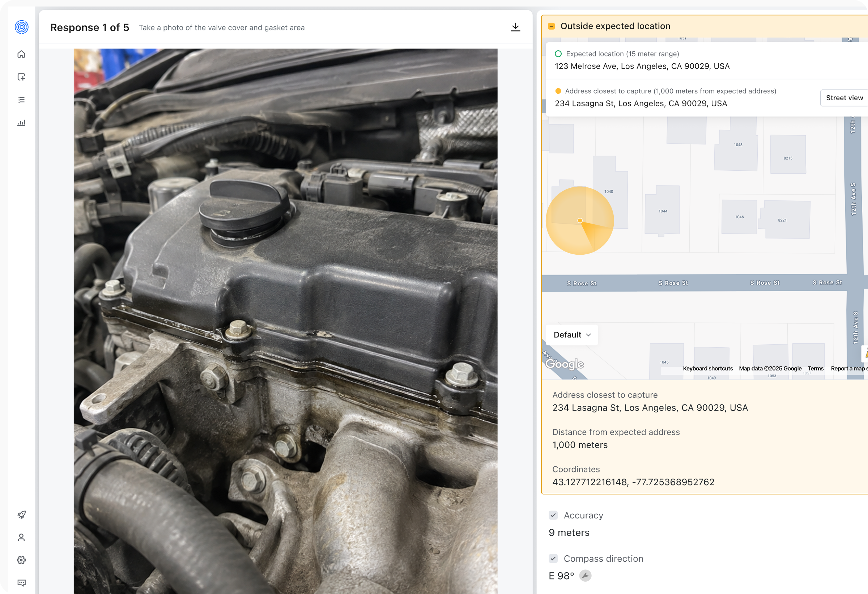Click the orange capture location marker on map
Screen dimensions: 868x594
click(x=580, y=220)
